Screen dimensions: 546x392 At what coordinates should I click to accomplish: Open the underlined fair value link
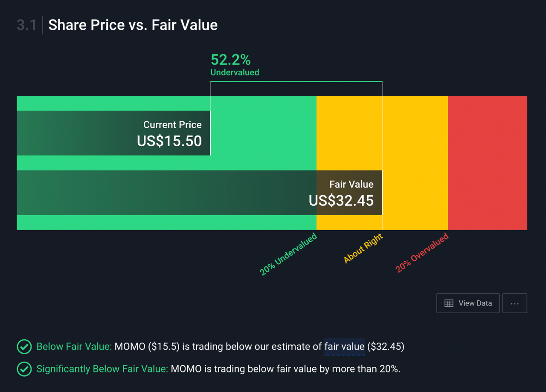tap(344, 347)
